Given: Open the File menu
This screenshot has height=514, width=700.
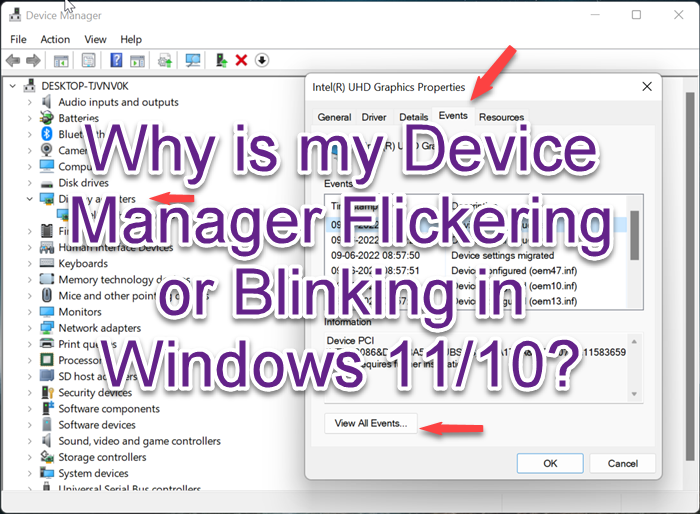Looking at the screenshot, I should point(18,39).
